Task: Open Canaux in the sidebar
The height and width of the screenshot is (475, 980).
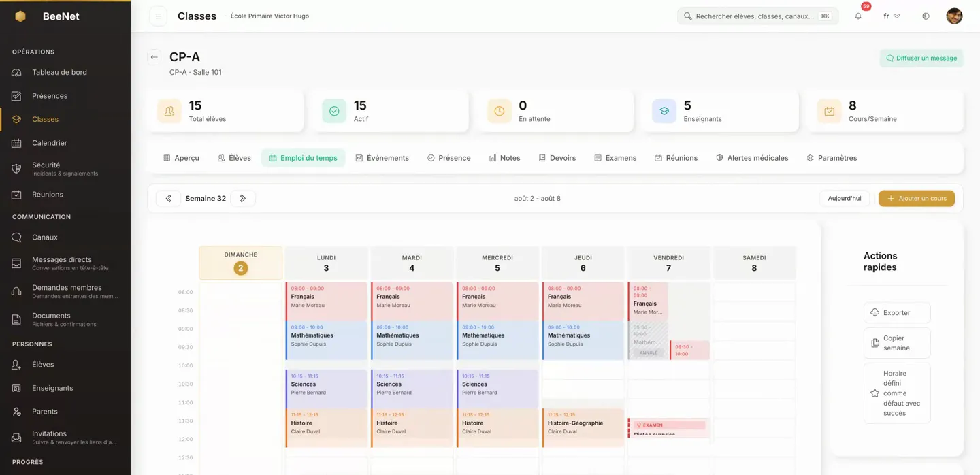Action: point(65,237)
